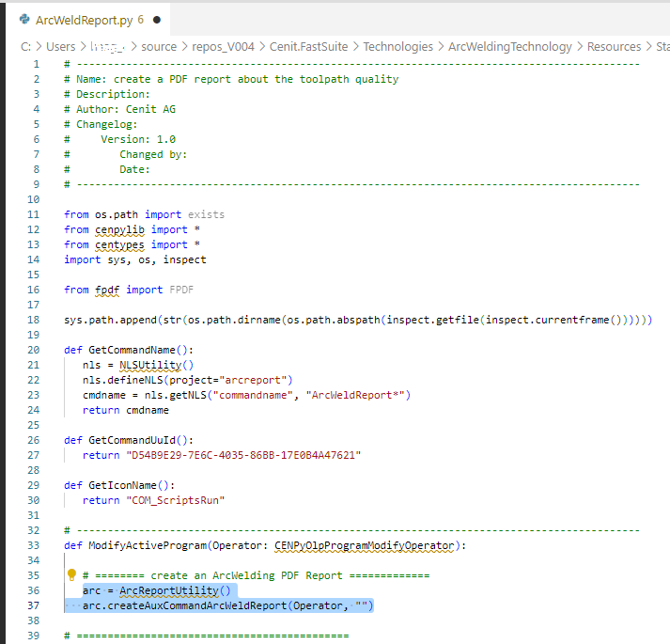Open the Users breadcrumb folder
This screenshot has width=670, height=644.
tap(60, 46)
